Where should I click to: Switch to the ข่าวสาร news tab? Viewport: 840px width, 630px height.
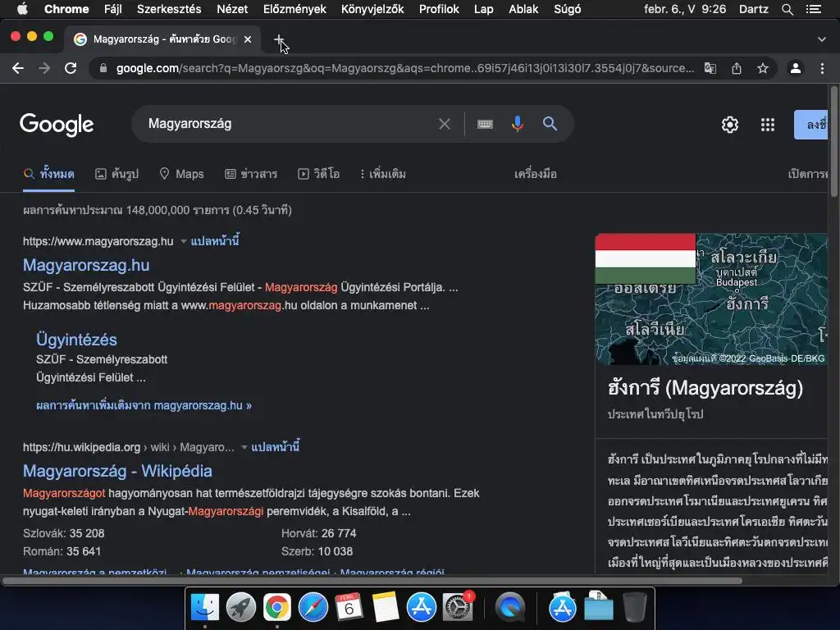251,174
